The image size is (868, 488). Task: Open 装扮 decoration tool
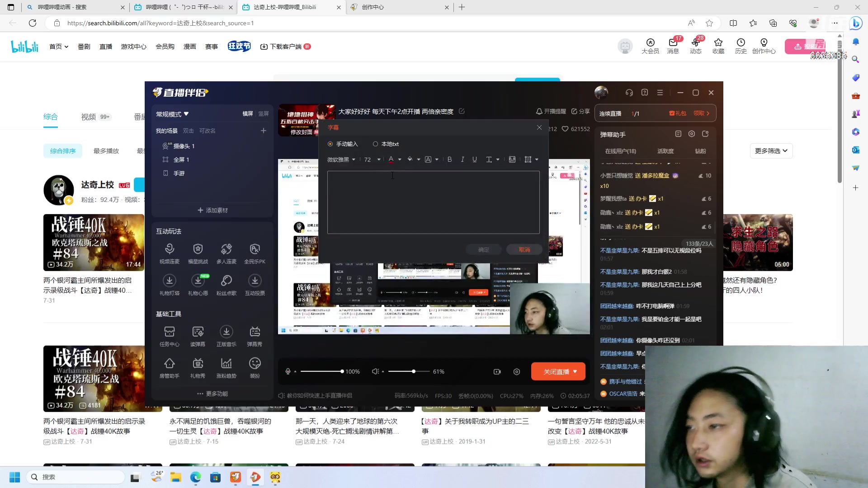(x=255, y=368)
